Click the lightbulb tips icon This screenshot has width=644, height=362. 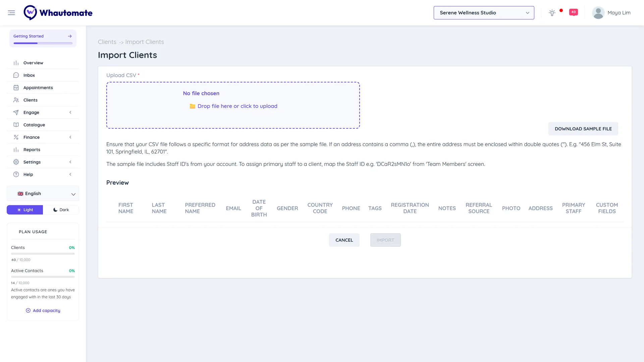552,13
